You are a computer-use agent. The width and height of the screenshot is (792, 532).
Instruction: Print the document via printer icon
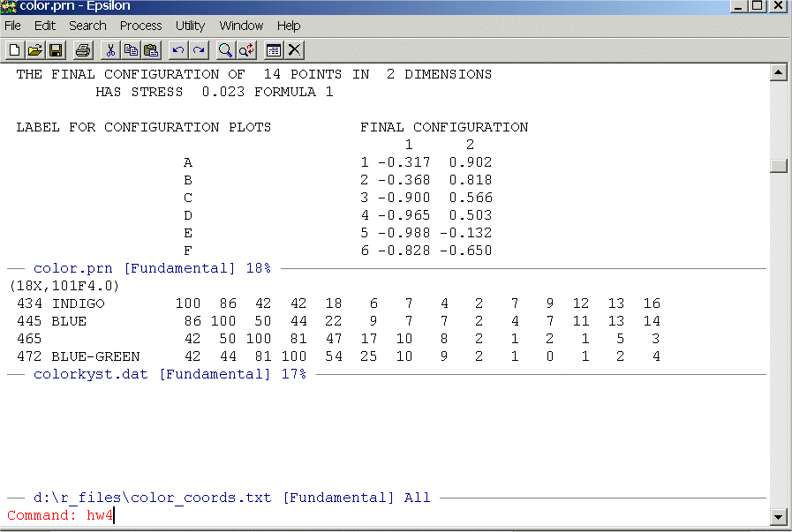point(83,50)
